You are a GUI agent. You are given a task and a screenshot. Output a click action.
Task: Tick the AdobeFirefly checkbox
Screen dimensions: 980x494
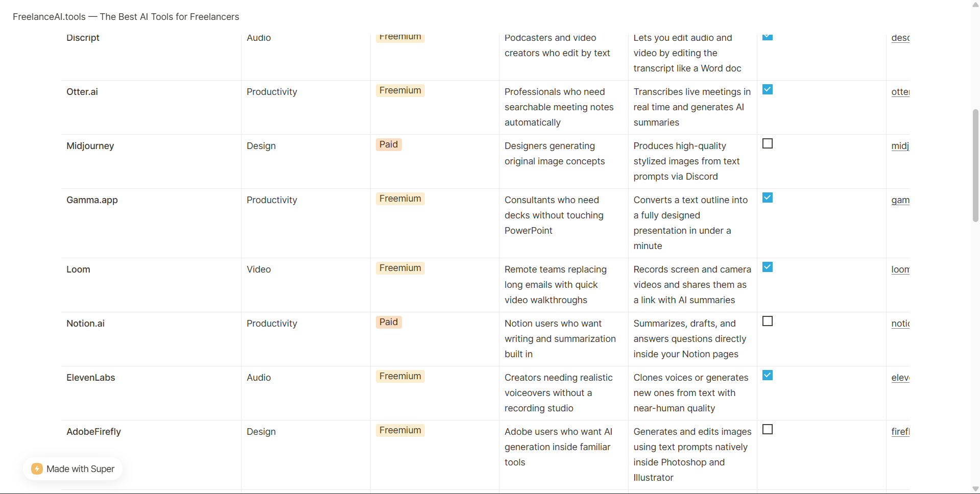[768, 429]
